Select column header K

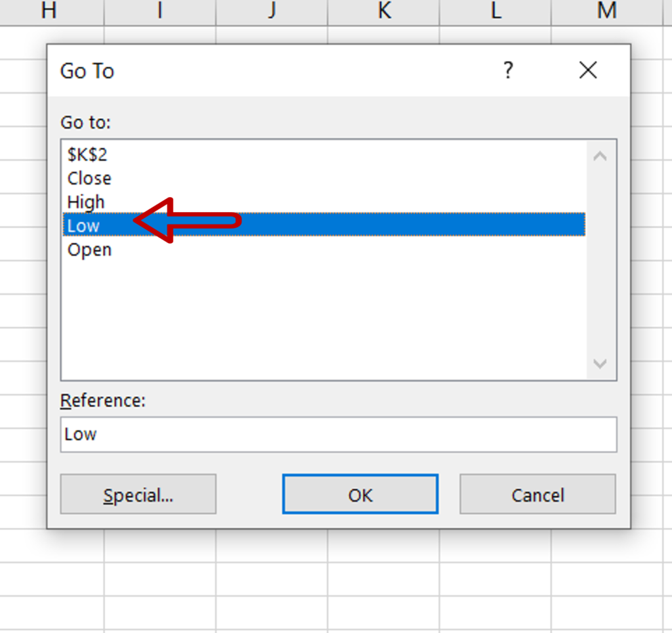(x=383, y=11)
